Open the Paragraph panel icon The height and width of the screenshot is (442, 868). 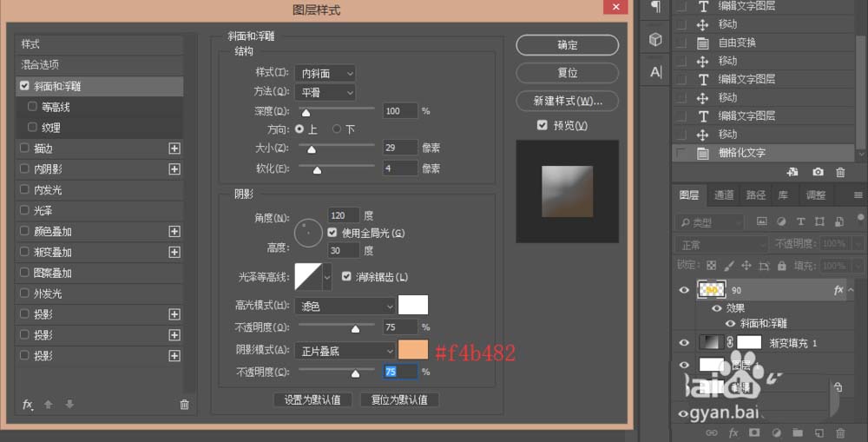(x=655, y=6)
